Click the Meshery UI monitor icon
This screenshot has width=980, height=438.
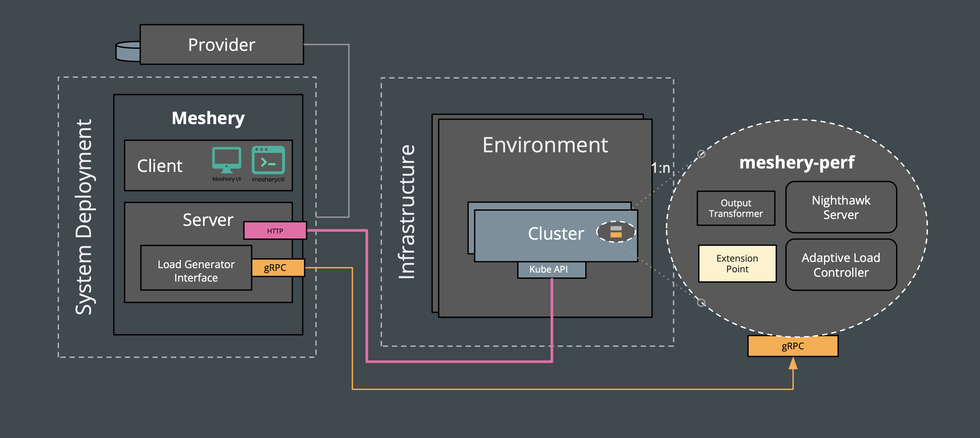point(226,160)
